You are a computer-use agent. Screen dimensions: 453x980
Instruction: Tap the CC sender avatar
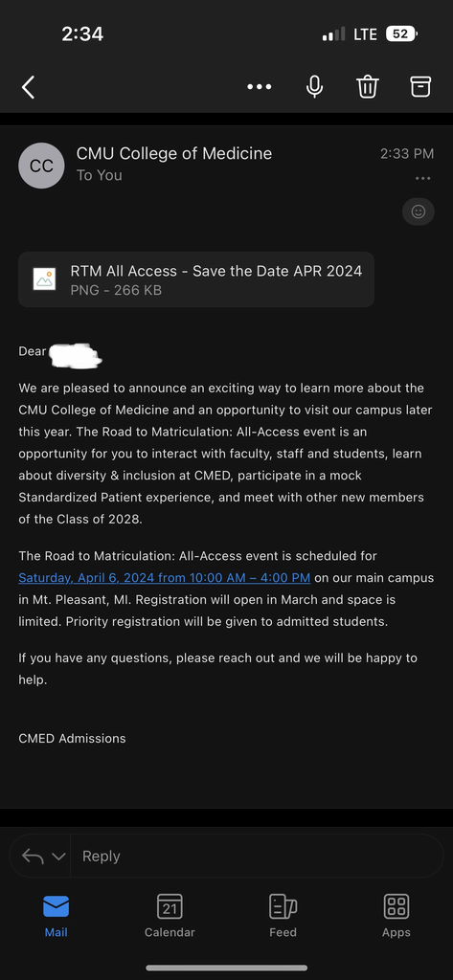[41, 166]
